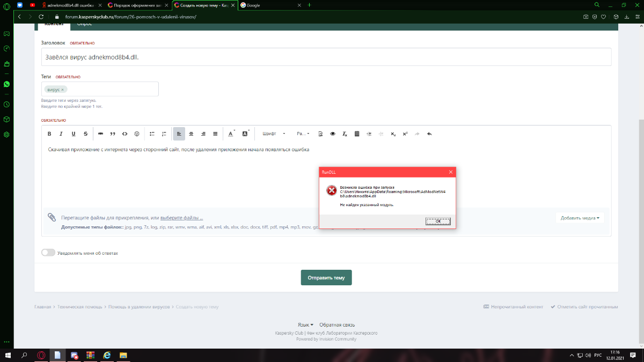Viewport: 644px width, 362px height.
Task: Toggle bold formatting in editor
Action: pyautogui.click(x=49, y=134)
